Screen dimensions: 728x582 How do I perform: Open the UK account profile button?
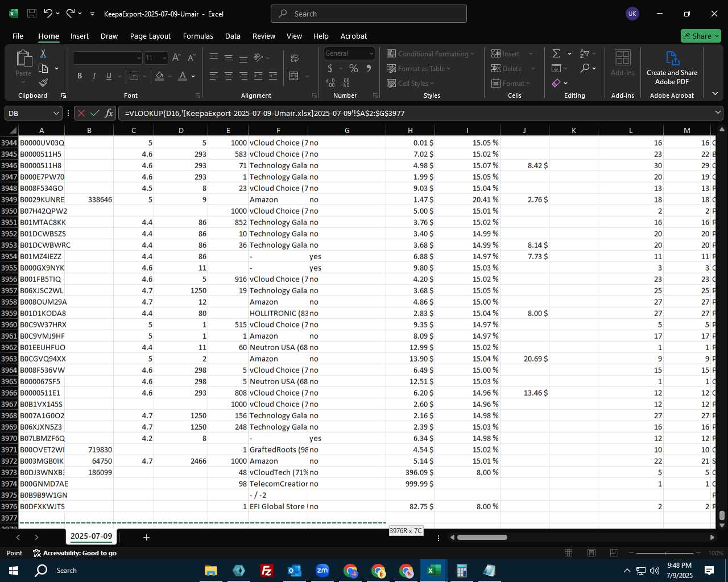click(632, 14)
